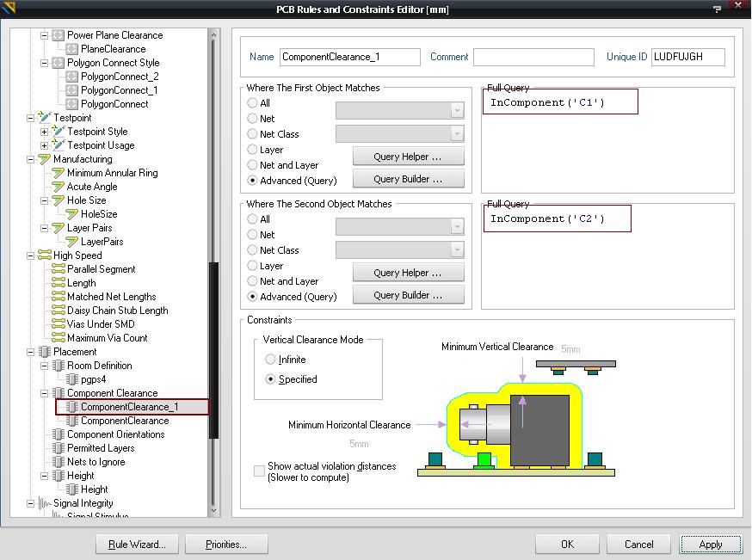Click the Comment input field
752x560 pixels.
[533, 57]
